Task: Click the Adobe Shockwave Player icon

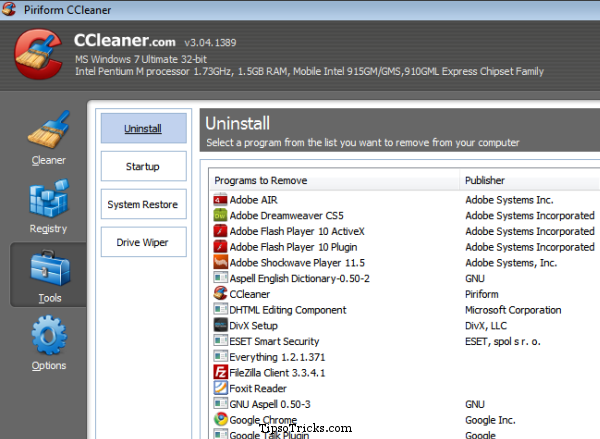Action: [220, 263]
